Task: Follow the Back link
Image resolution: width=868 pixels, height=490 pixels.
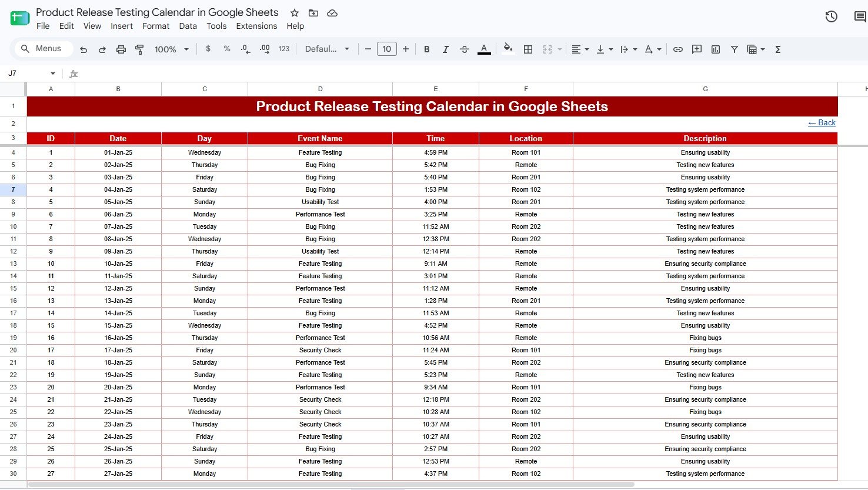Action: [822, 122]
